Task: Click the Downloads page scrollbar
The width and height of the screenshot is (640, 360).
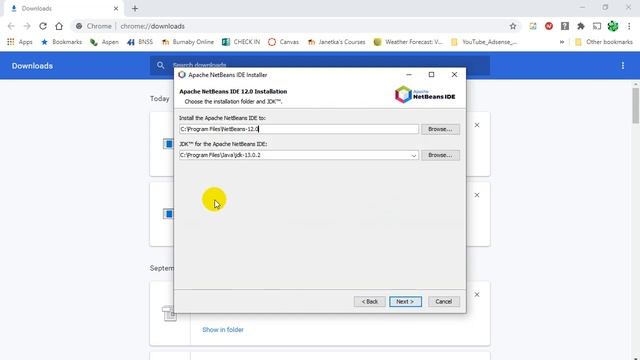Action: click(636, 105)
